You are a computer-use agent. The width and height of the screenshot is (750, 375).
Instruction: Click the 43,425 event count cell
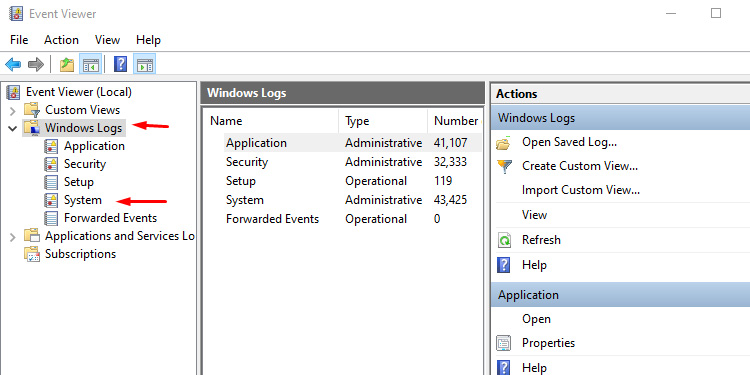[x=450, y=200]
